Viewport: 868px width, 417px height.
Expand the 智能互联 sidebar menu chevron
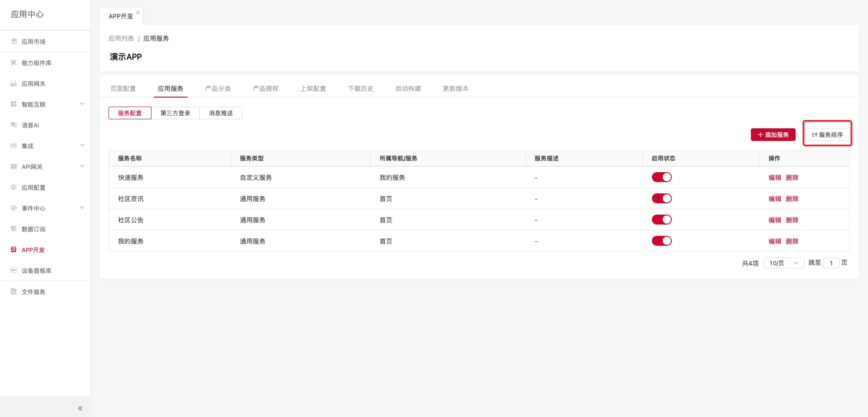click(x=82, y=104)
